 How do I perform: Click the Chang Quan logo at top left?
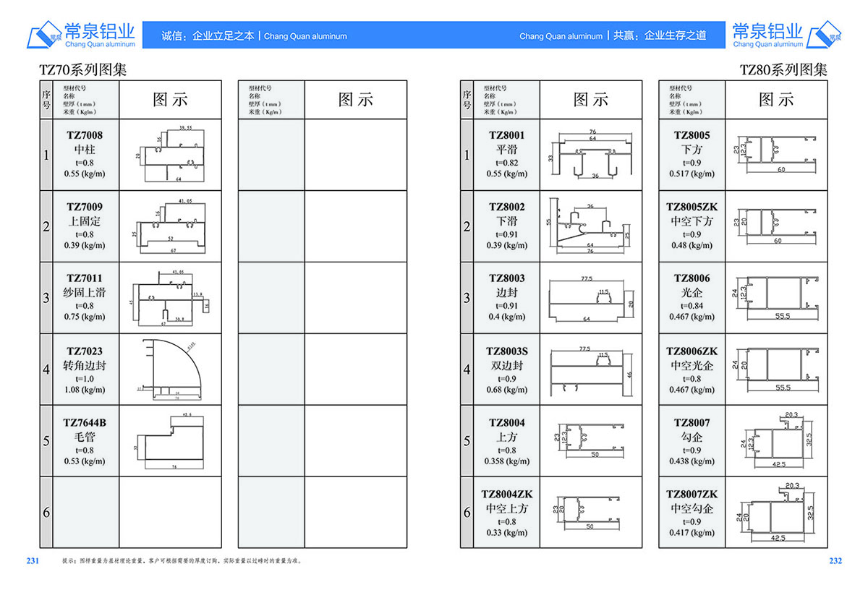click(81, 34)
